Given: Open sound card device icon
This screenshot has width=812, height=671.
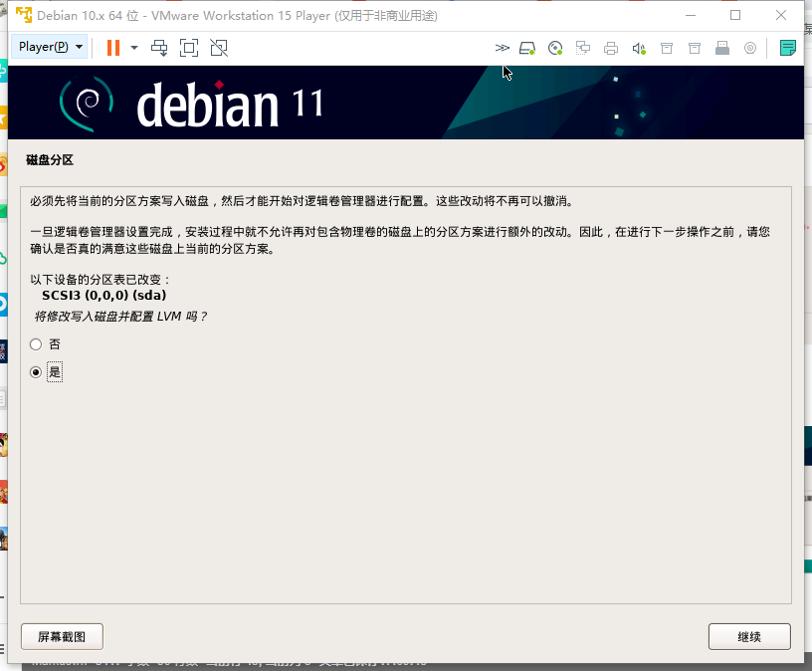Looking at the screenshot, I should click(x=639, y=48).
